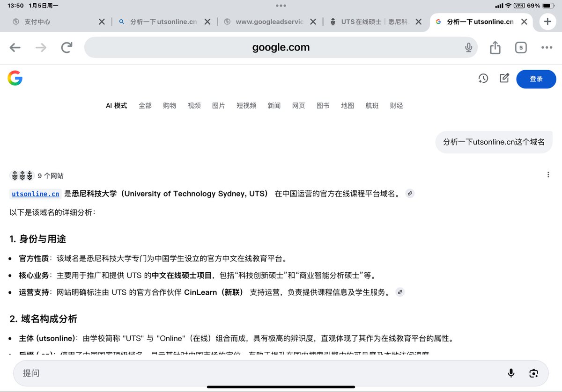The width and height of the screenshot is (562, 392).
Task: Open source link icon after first sentence
Action: tap(410, 194)
